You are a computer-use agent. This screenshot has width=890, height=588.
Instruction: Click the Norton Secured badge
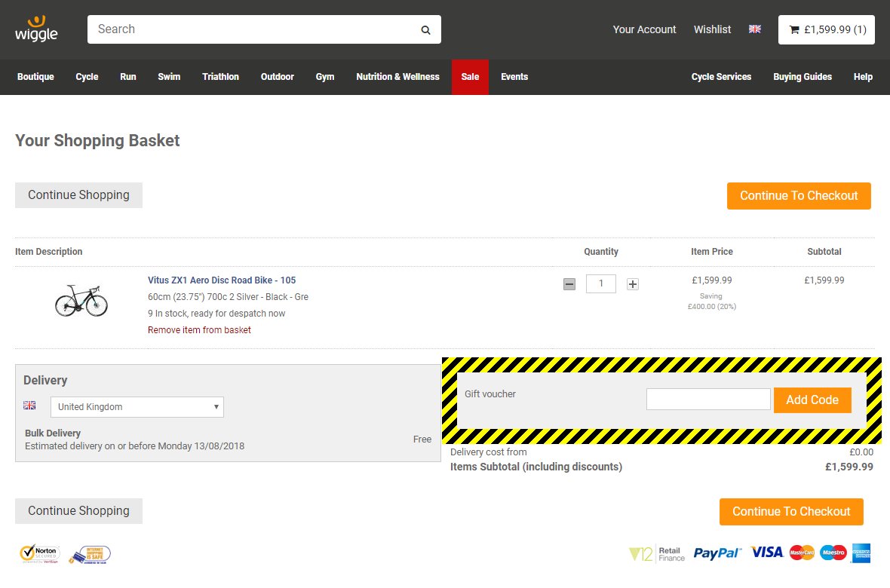coord(40,554)
